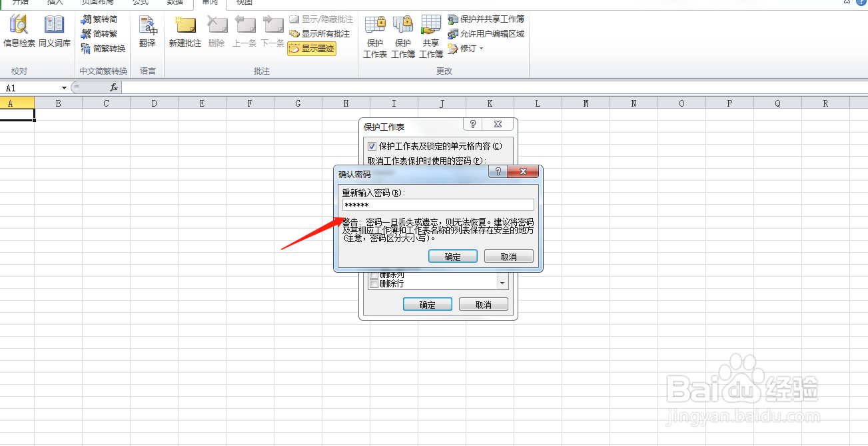Screen dimensions: 868x446
Task: Click the formula bar input area
Action: pyautogui.click(x=494, y=88)
